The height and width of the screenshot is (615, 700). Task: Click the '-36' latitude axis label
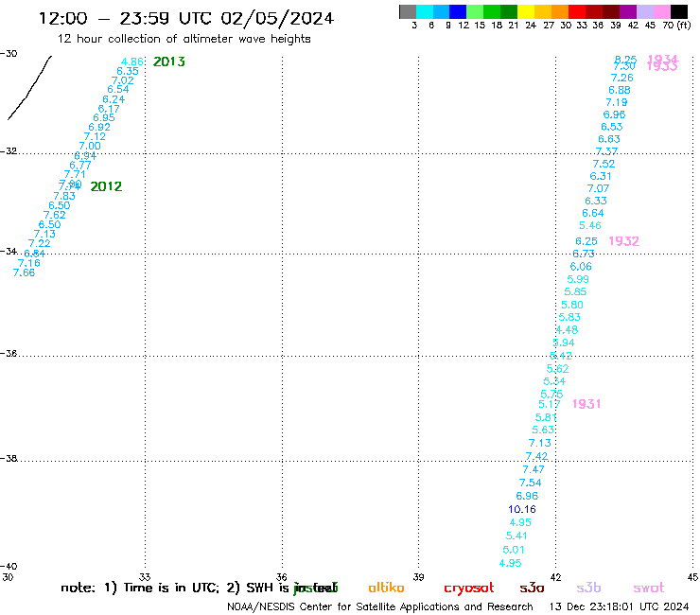(9, 353)
